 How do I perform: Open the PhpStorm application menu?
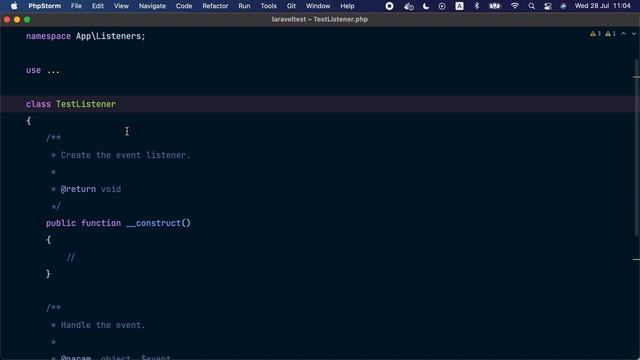[44, 6]
